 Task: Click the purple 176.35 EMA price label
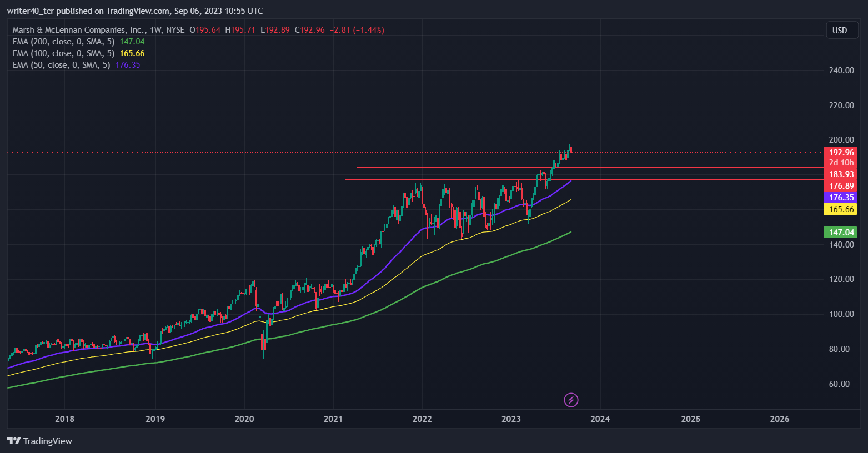click(x=841, y=198)
